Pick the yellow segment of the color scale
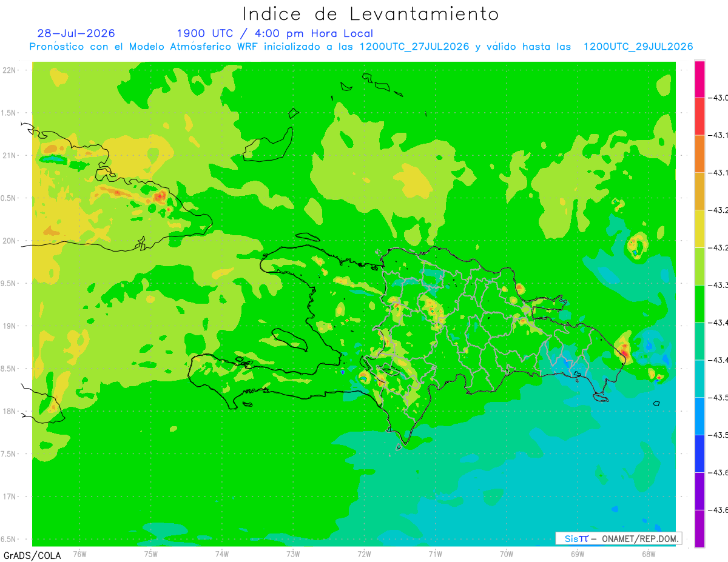Screen dimensions: 728x562 (x=699, y=229)
